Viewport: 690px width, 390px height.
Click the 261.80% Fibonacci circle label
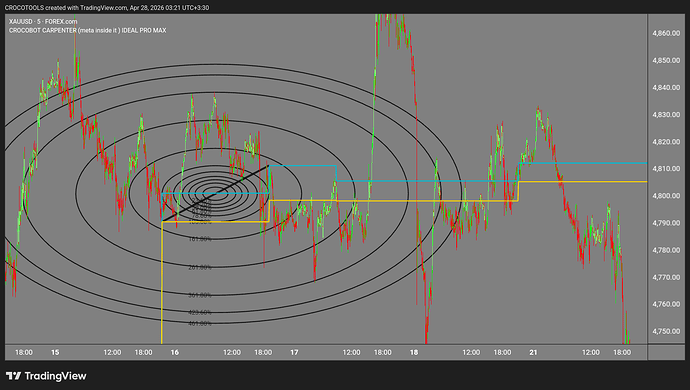pyautogui.click(x=200, y=267)
